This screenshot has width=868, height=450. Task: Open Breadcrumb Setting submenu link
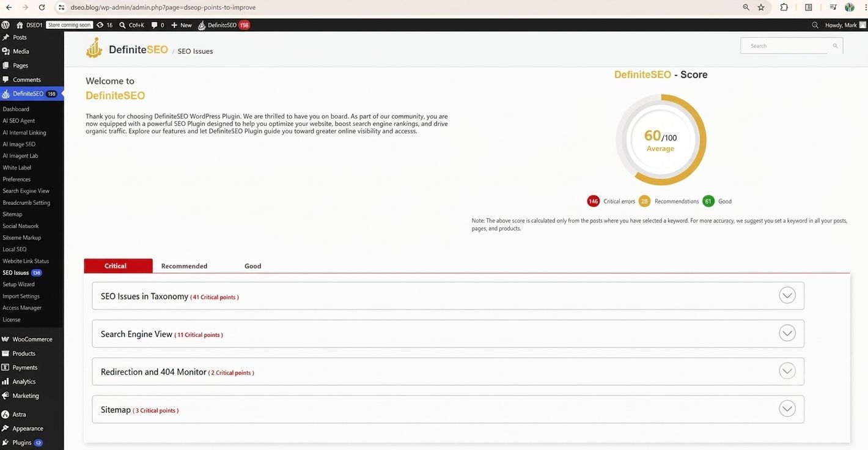[x=26, y=202]
